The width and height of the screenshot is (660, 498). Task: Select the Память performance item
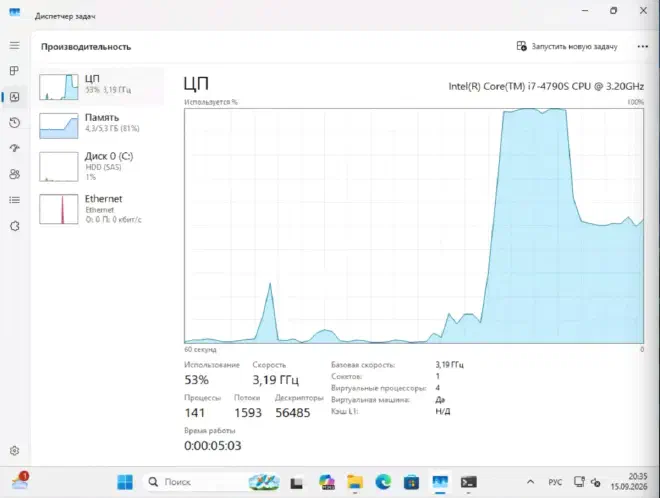(x=101, y=125)
